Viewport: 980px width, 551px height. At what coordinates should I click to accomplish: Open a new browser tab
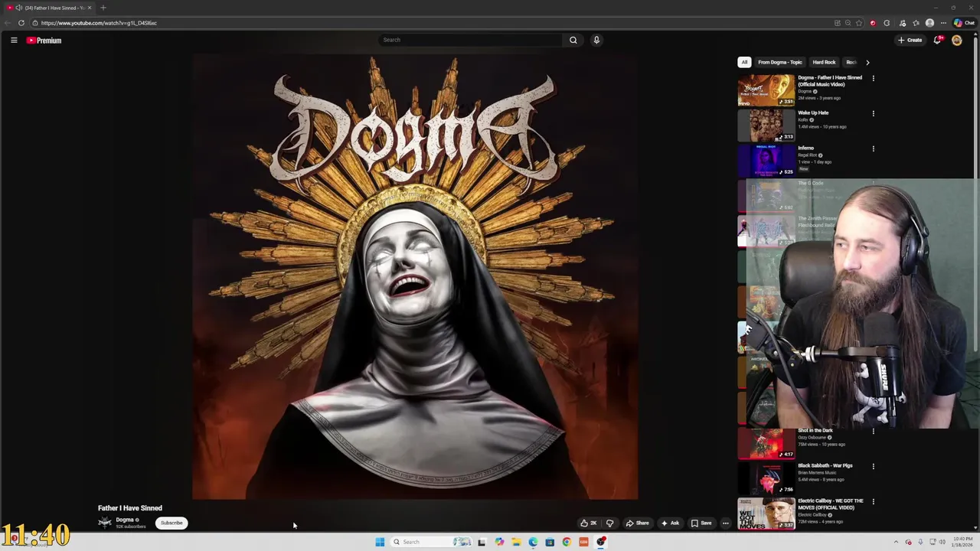(x=103, y=8)
